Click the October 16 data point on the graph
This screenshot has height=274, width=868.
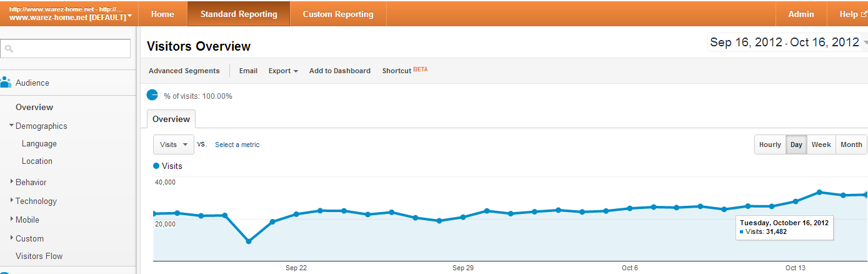click(x=866, y=195)
